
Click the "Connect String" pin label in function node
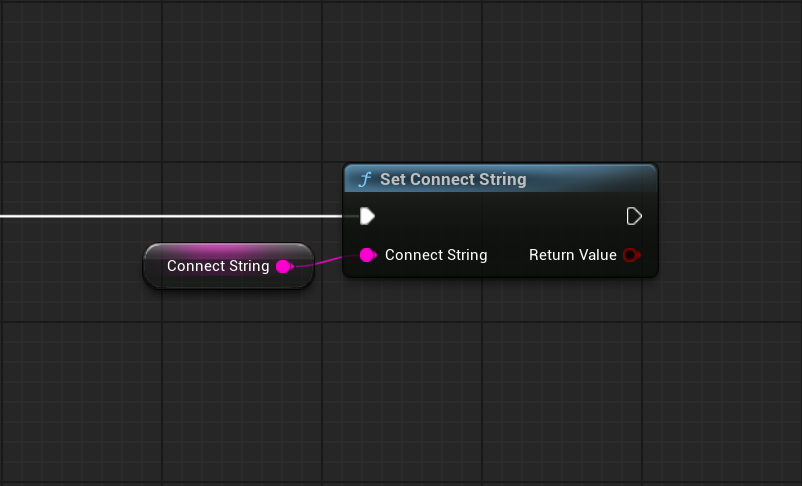click(x=436, y=255)
